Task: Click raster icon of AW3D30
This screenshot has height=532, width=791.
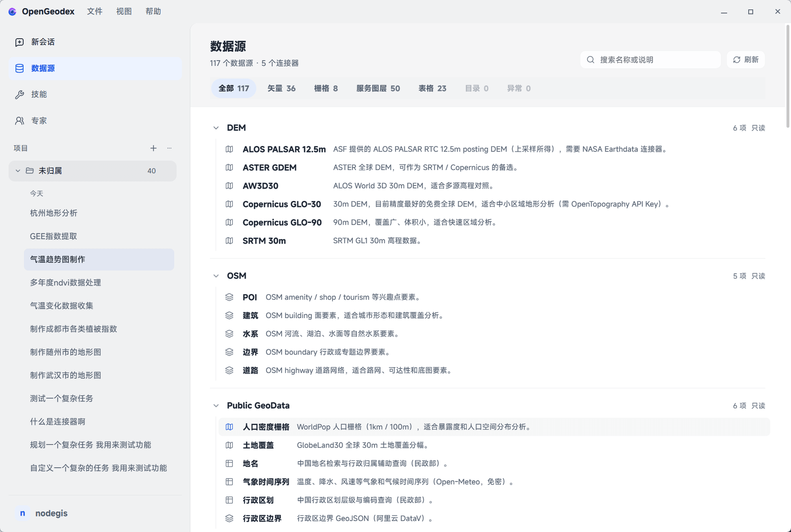Action: pos(229,186)
